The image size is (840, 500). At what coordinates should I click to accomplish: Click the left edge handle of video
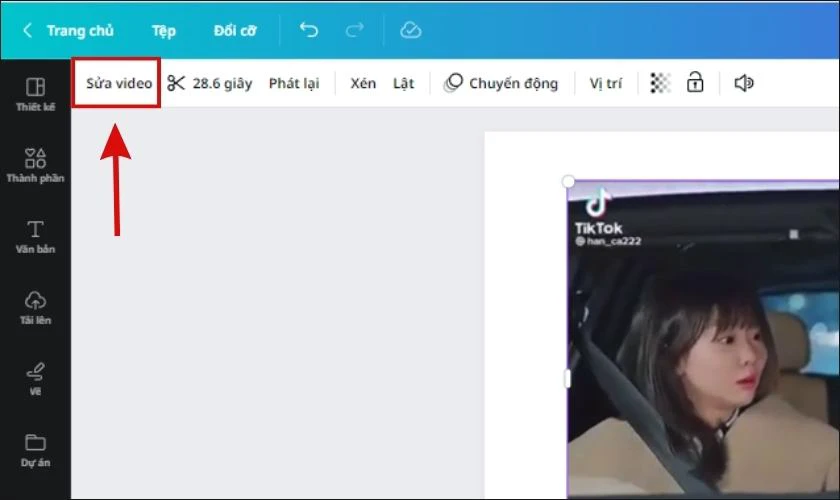click(567, 378)
